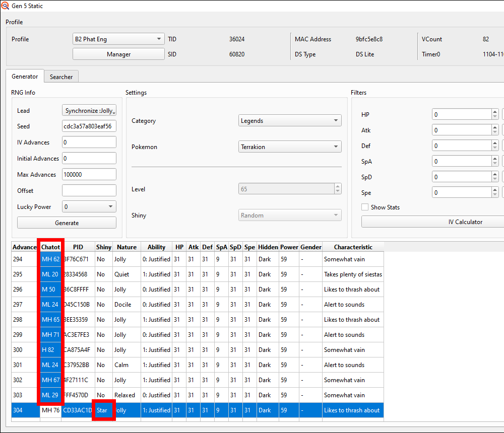
Task: Expand the Pokemon Terrakion dropdown
Action: [x=289, y=147]
